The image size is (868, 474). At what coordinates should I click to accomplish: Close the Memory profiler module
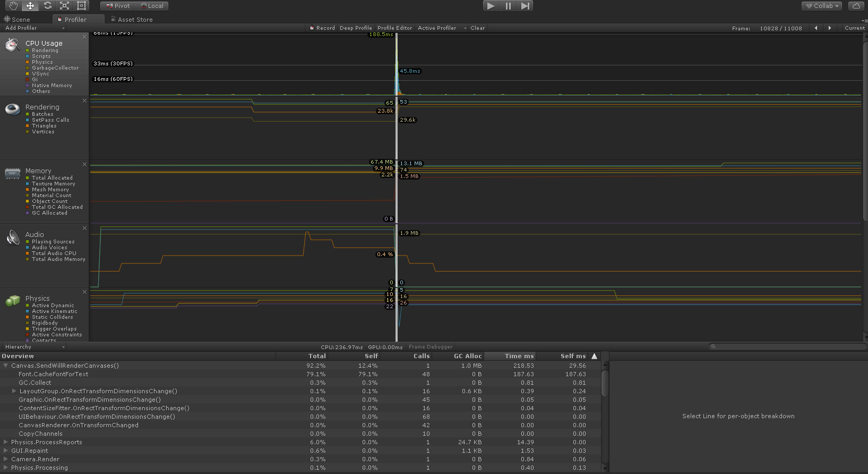coord(84,164)
